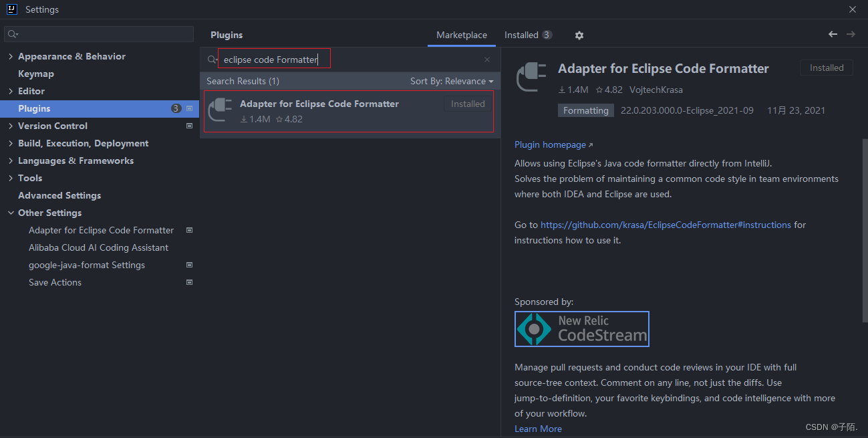Click the New Relic CodeStream banner
868x438 pixels.
[x=582, y=329]
